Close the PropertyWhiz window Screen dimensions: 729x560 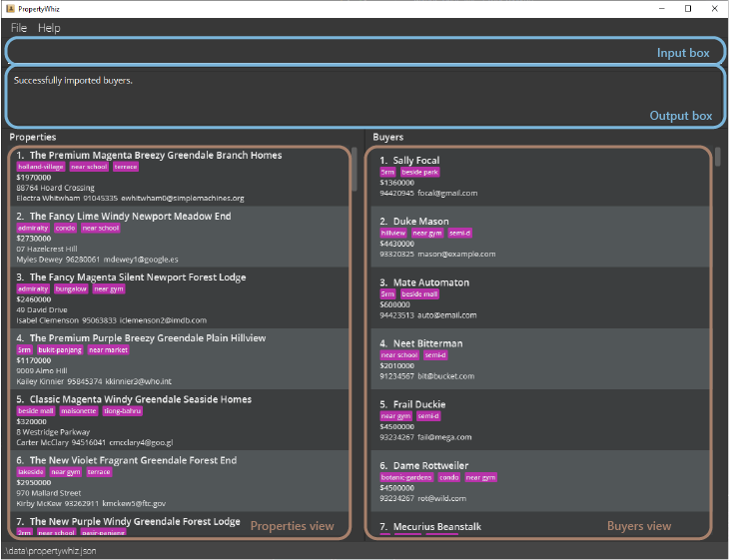pos(715,8)
